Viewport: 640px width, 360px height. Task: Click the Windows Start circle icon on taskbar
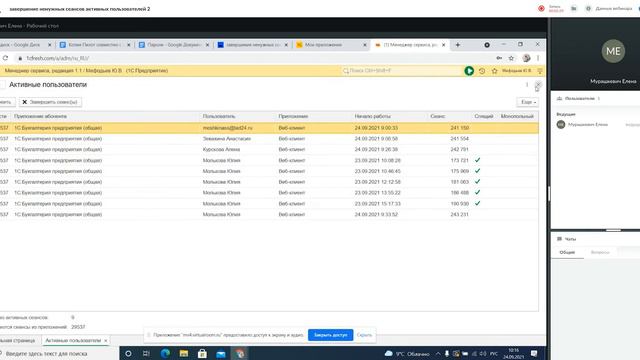tap(128, 353)
